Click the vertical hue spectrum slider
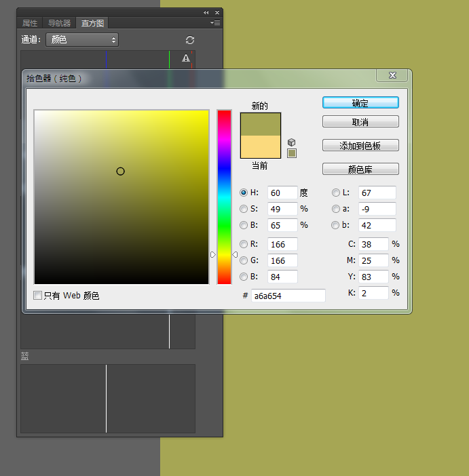Image resolution: width=469 pixels, height=476 pixels. pyautogui.click(x=224, y=197)
